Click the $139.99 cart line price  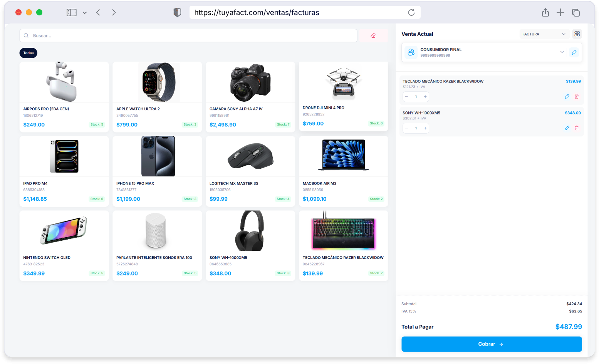coord(573,81)
